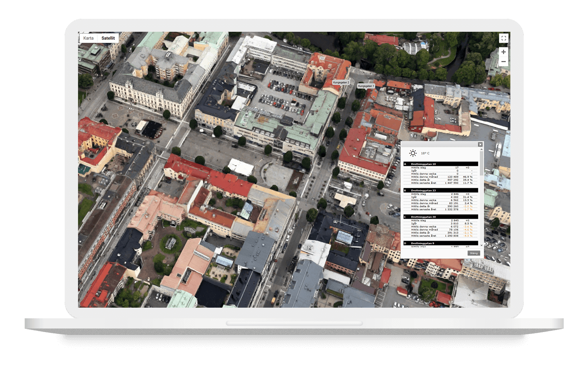588x392 pixels.
Task: Zoom in on the map
Action: pos(503,52)
